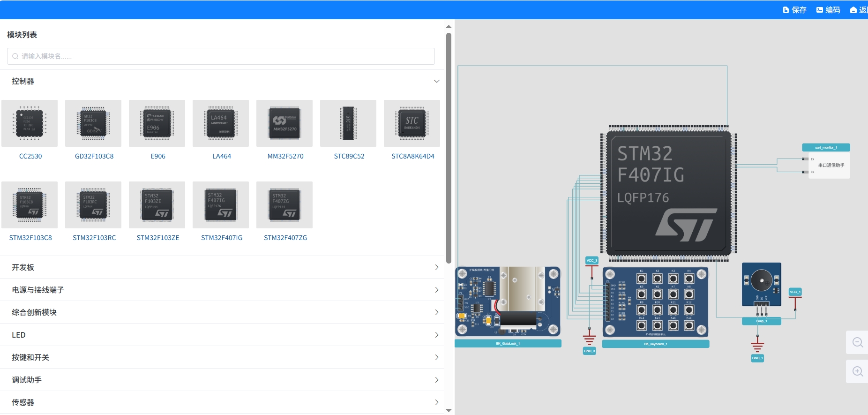Click the K1 key on keypad module
Viewport: 868px width, 415px height.
[642, 279]
